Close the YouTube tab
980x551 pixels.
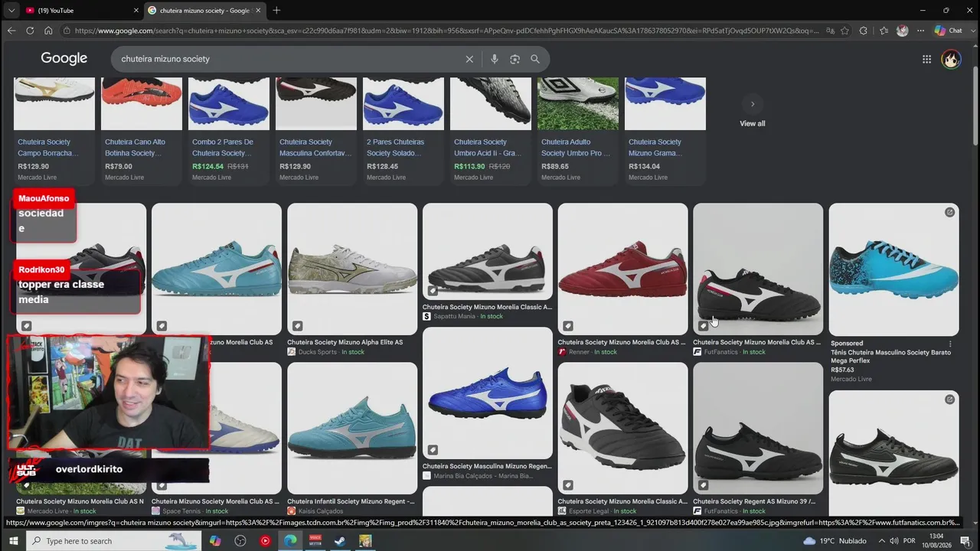136,11
